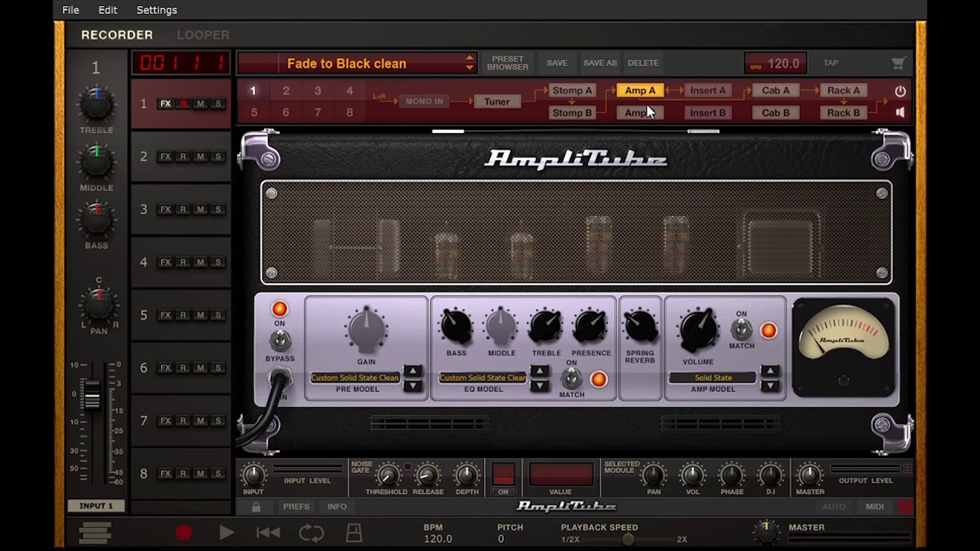Rewind to start with skip-back icon
The image size is (980, 551).
pyautogui.click(x=268, y=533)
